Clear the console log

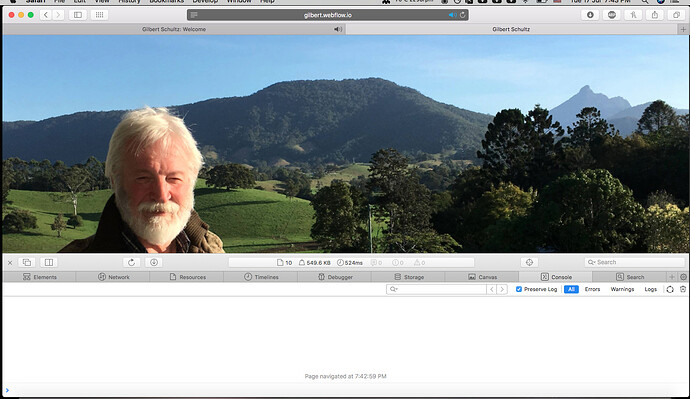click(683, 289)
